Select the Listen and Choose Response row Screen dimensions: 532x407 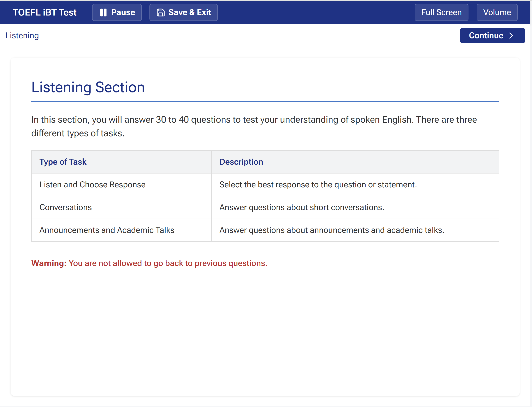pyautogui.click(x=92, y=185)
